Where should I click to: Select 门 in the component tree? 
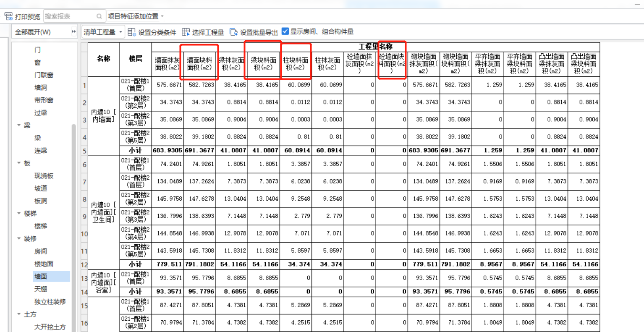[x=38, y=50]
